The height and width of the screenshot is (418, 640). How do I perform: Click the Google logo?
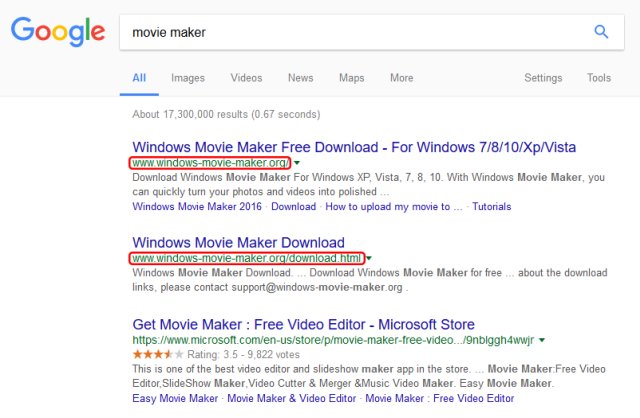pyautogui.click(x=56, y=34)
